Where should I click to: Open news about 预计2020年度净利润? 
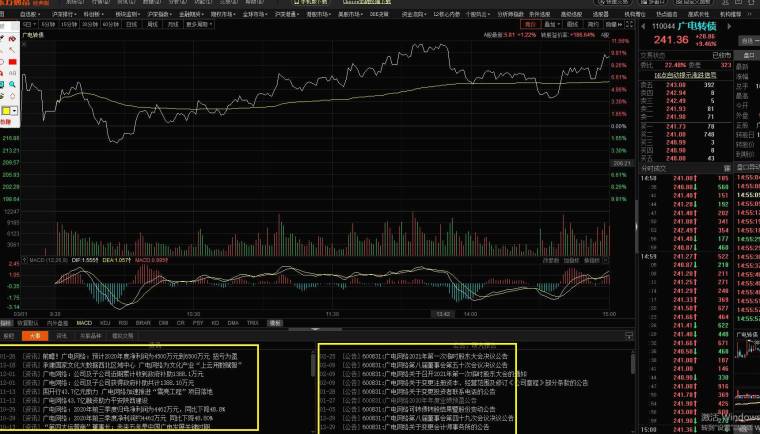140,356
